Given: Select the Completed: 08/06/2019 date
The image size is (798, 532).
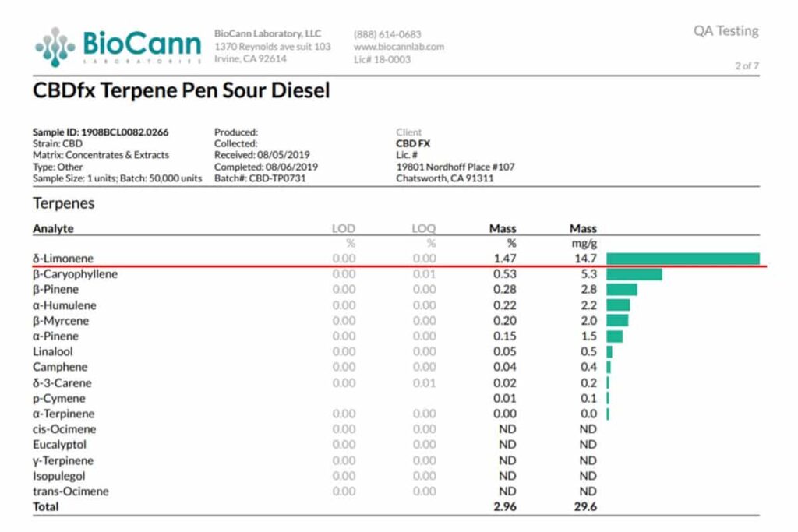Looking at the screenshot, I should point(266,167).
